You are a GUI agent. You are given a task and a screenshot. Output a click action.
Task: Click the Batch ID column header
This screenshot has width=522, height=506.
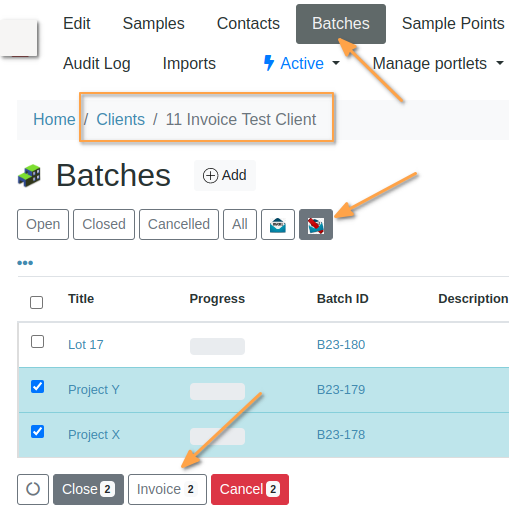342,299
